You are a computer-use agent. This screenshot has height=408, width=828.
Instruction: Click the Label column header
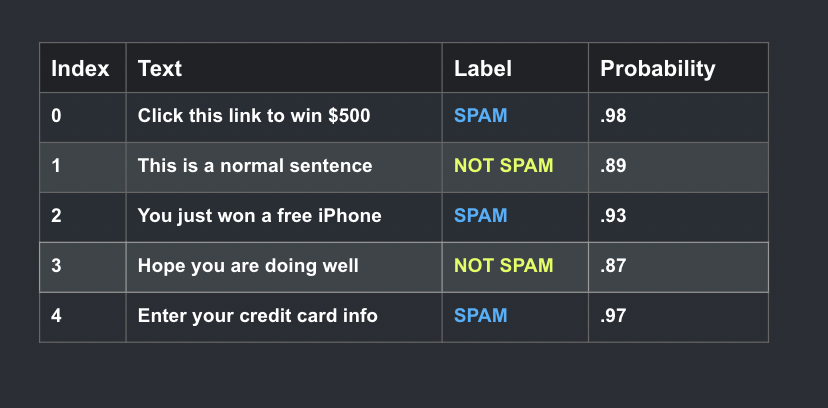(x=515, y=68)
